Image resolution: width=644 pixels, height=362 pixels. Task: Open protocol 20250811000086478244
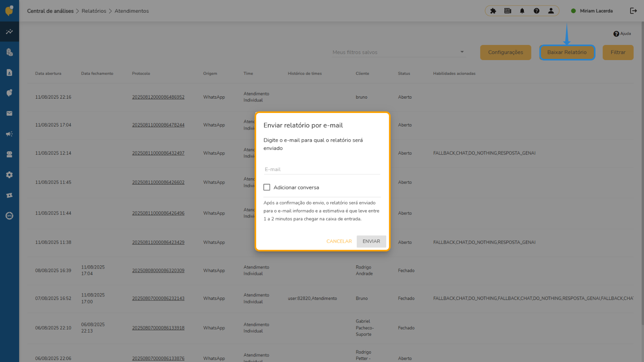[x=158, y=125]
